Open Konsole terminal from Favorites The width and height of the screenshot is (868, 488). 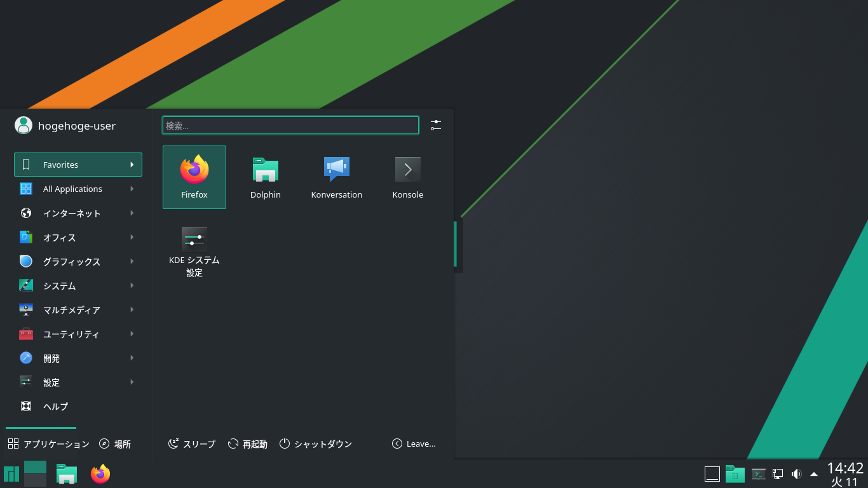pos(408,177)
